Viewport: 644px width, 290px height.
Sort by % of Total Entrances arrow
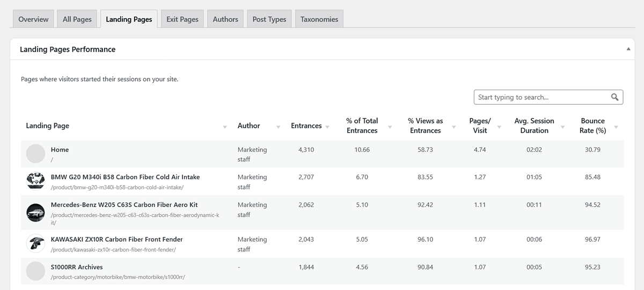coord(390,127)
